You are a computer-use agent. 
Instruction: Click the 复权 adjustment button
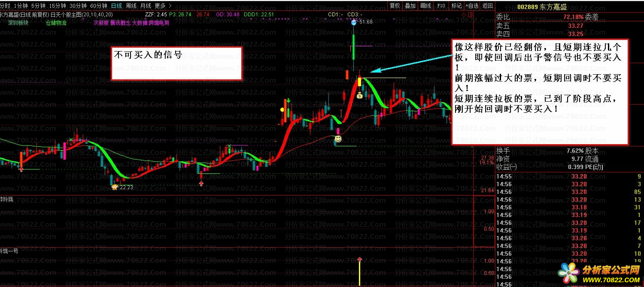tap(395, 6)
